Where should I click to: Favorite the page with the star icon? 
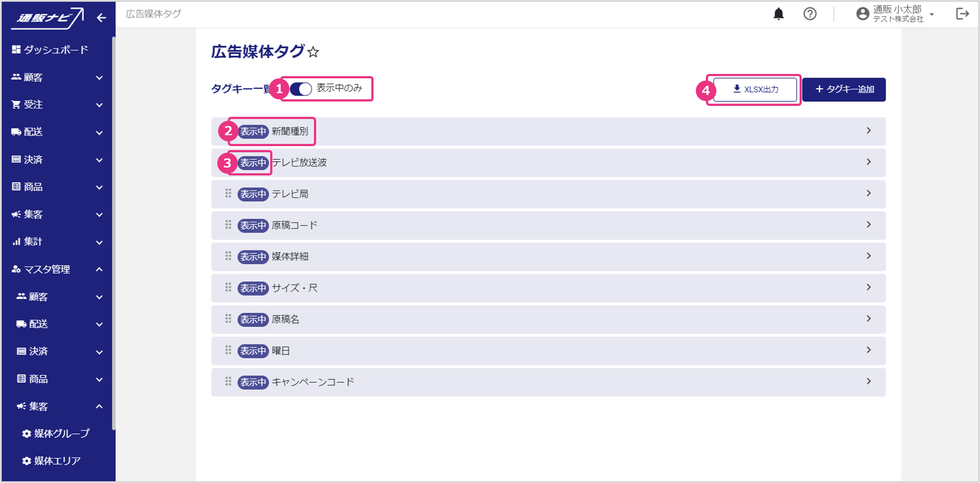coord(313,52)
